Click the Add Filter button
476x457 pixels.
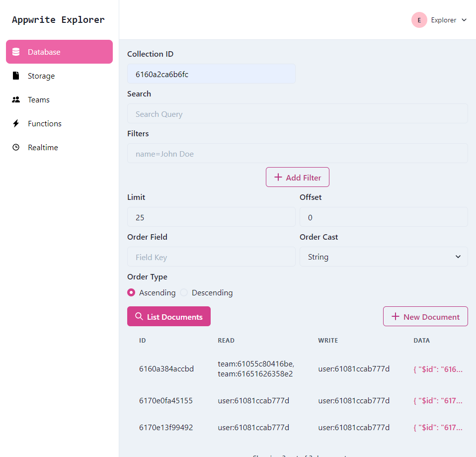pos(298,177)
